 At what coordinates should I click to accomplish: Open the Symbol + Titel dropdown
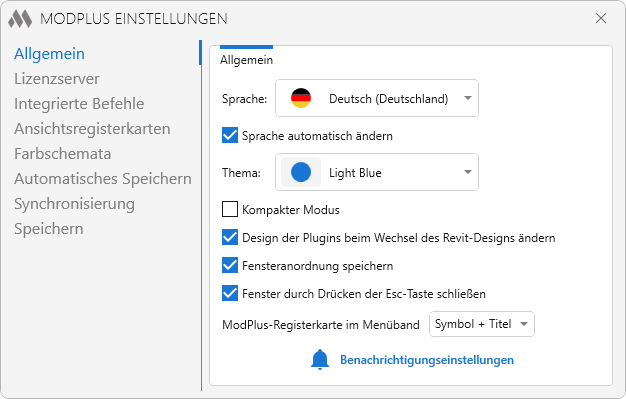click(x=482, y=324)
